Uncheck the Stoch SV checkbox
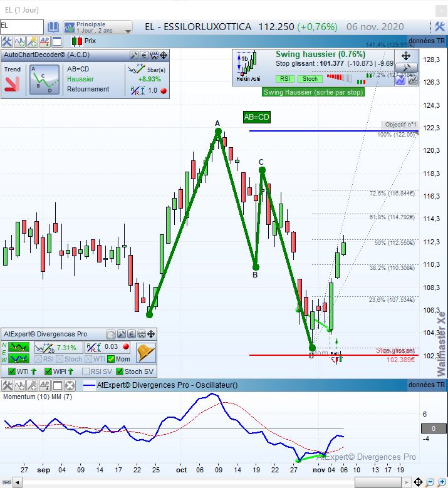This screenshot has width=448, height=488. (x=120, y=371)
